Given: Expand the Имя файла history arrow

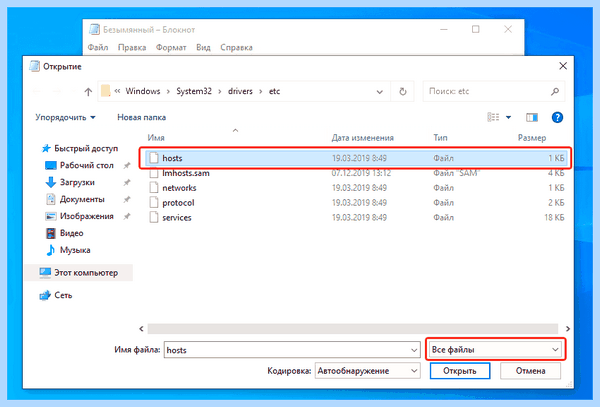Looking at the screenshot, I should pos(414,350).
